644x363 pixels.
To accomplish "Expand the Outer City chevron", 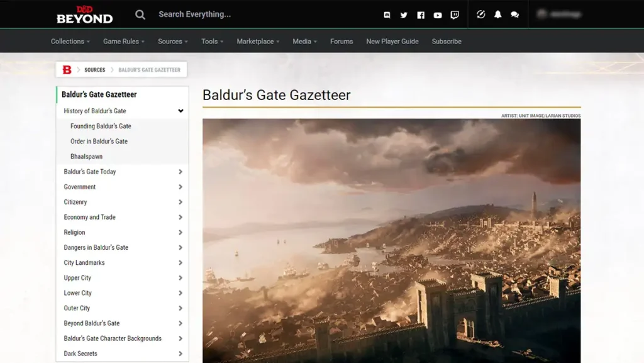I will tap(180, 308).
